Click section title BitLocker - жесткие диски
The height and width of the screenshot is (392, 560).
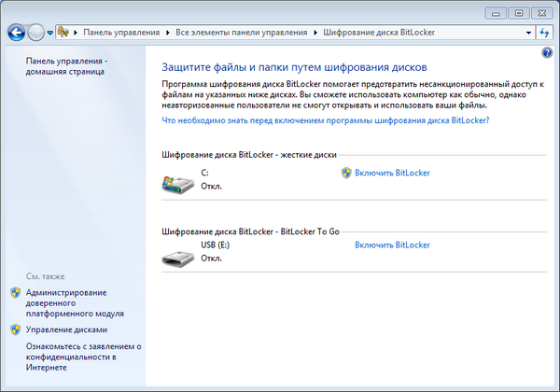[249, 155]
